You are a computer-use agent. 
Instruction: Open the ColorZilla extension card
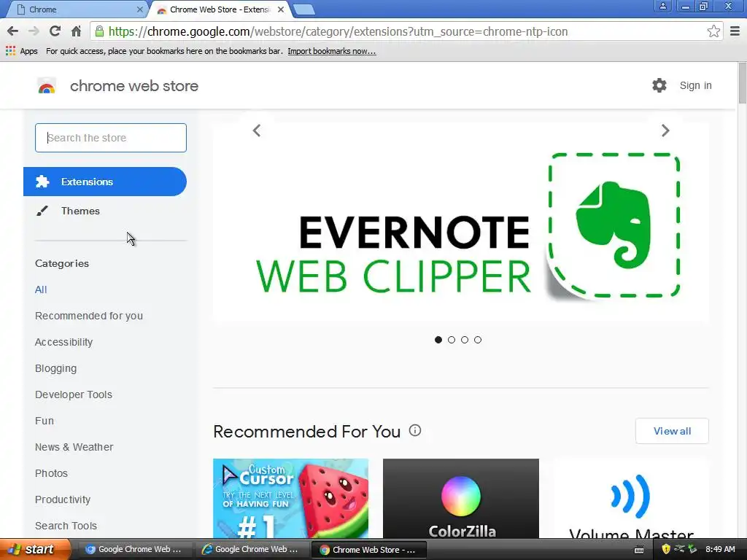(461, 499)
